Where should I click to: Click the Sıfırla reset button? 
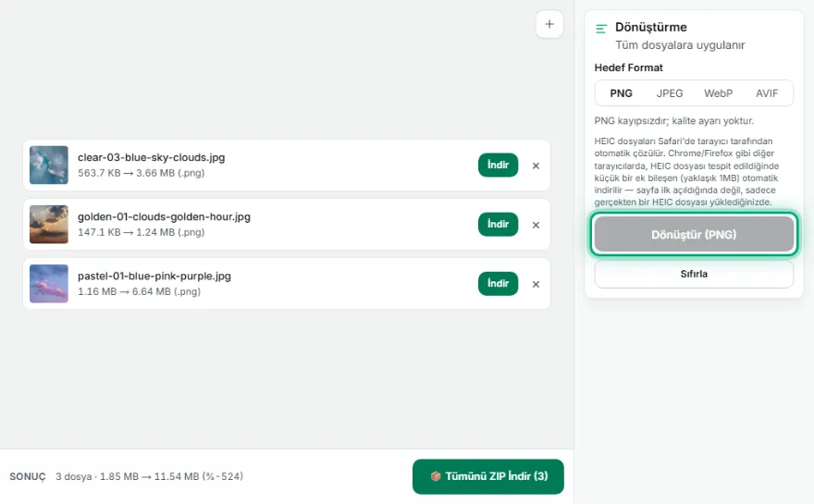(x=694, y=274)
